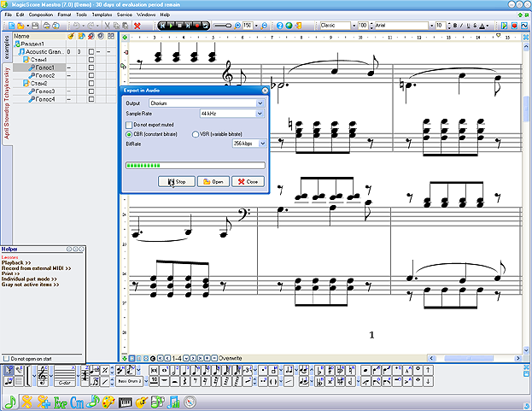Click the zoom in magnifier icon
This screenshot has width=532, height=411.
tap(237, 26)
